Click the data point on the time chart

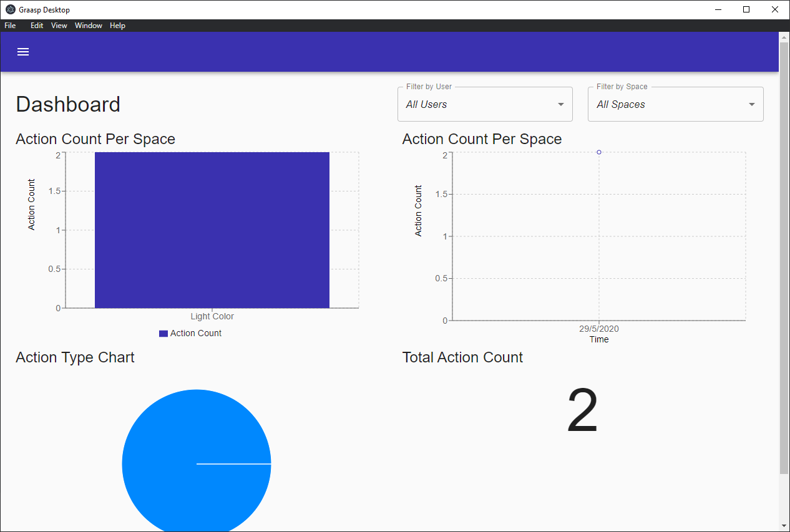(598, 152)
